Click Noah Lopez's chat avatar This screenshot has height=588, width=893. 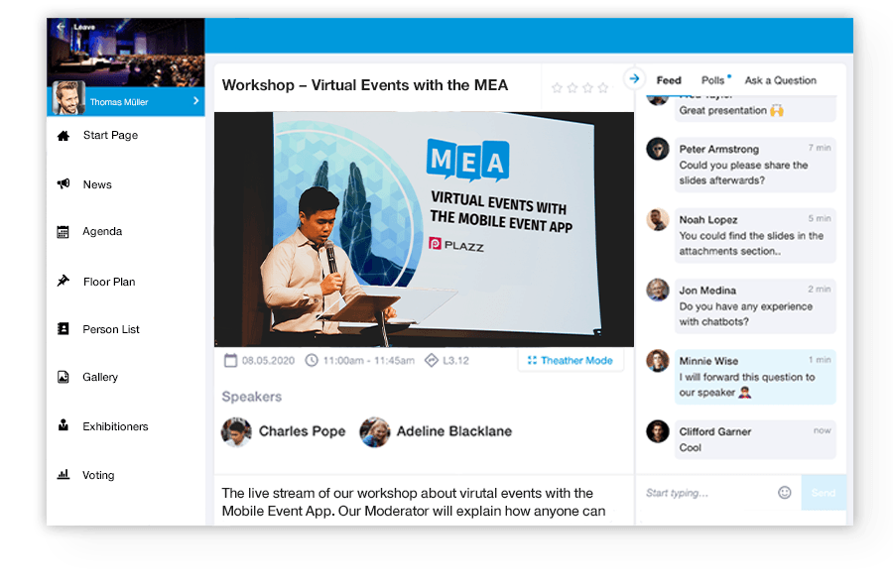click(658, 220)
